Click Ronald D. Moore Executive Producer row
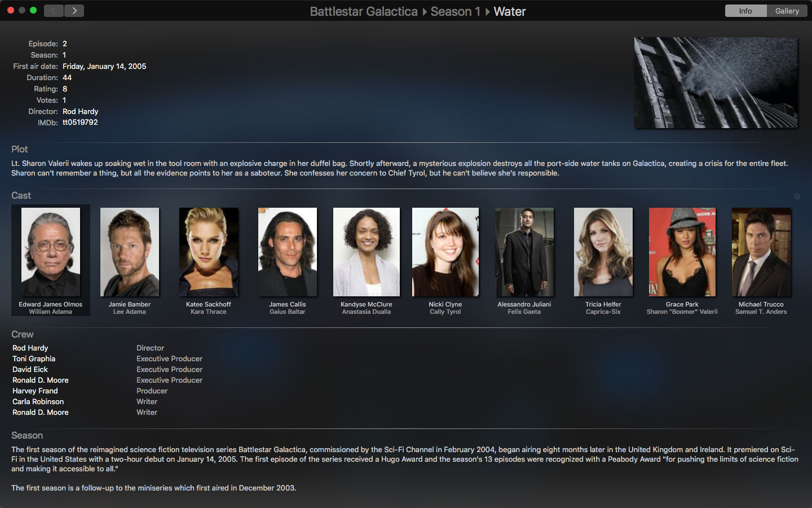 click(107, 380)
